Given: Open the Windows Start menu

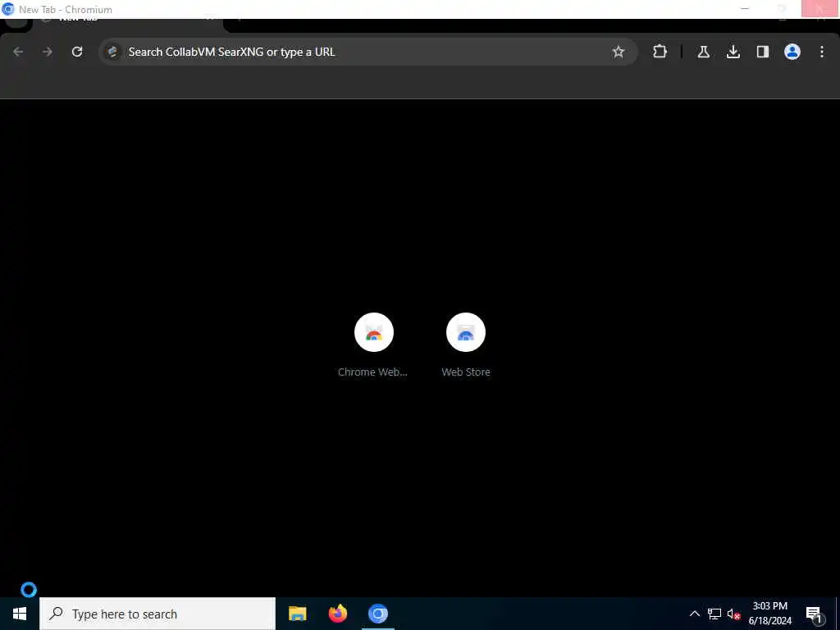Looking at the screenshot, I should 20,614.
